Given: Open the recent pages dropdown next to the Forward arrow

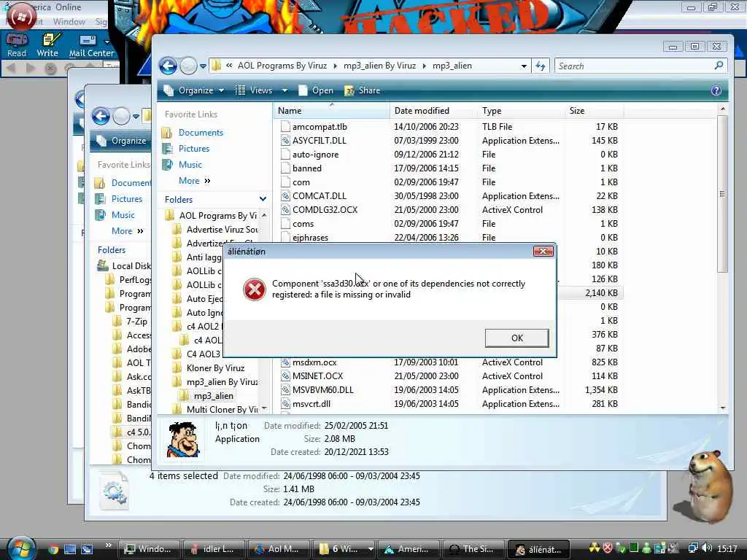Looking at the screenshot, I should (203, 66).
